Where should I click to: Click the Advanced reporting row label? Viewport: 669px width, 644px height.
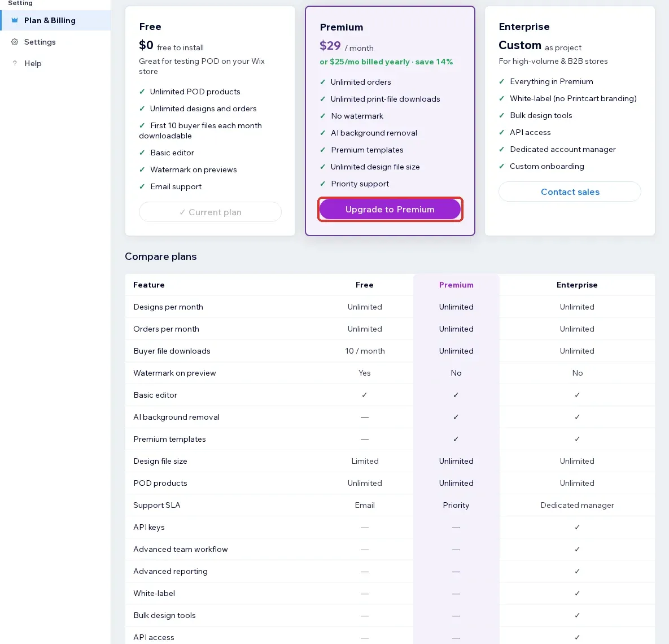[x=170, y=571]
